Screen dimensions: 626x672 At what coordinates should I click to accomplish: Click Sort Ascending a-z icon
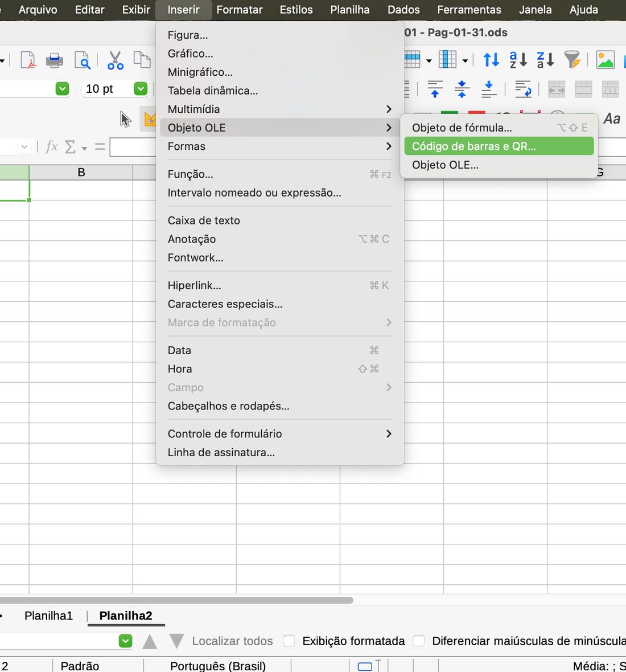[x=518, y=60]
